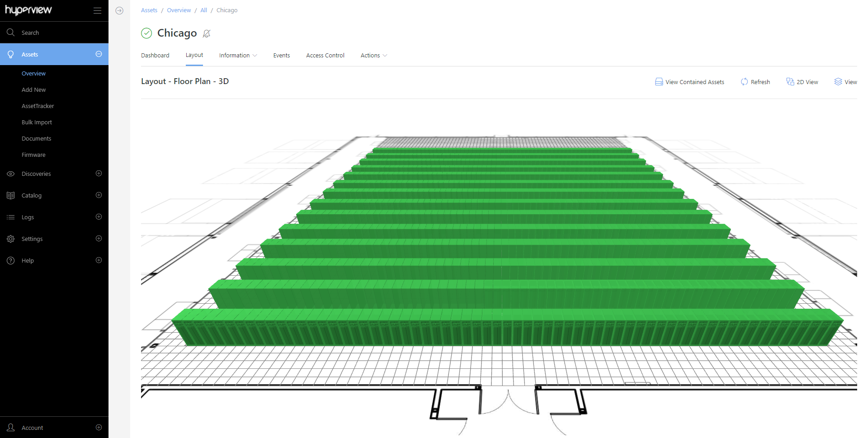
Task: Switch to the Dashboard tab
Action: click(155, 55)
